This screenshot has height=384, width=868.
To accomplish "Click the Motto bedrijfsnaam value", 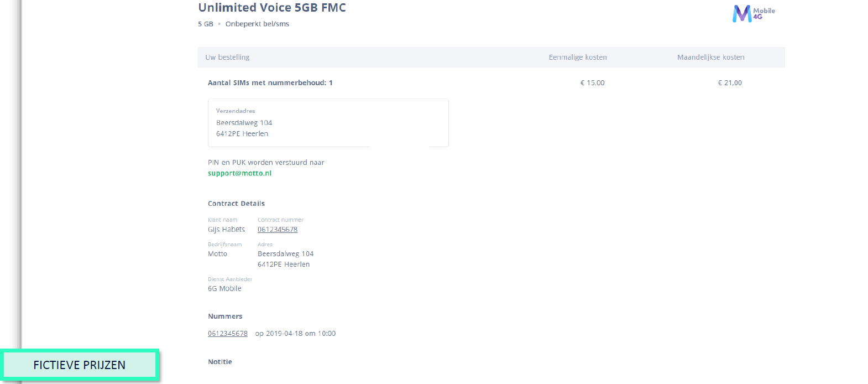I will [217, 254].
